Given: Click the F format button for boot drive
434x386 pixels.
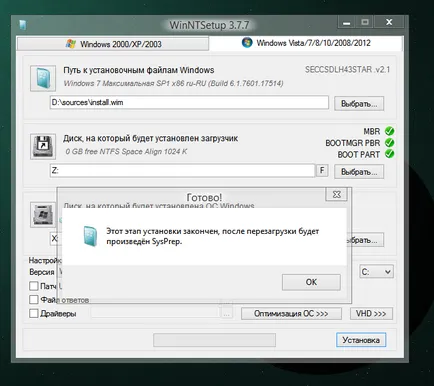Looking at the screenshot, I should click(322, 170).
